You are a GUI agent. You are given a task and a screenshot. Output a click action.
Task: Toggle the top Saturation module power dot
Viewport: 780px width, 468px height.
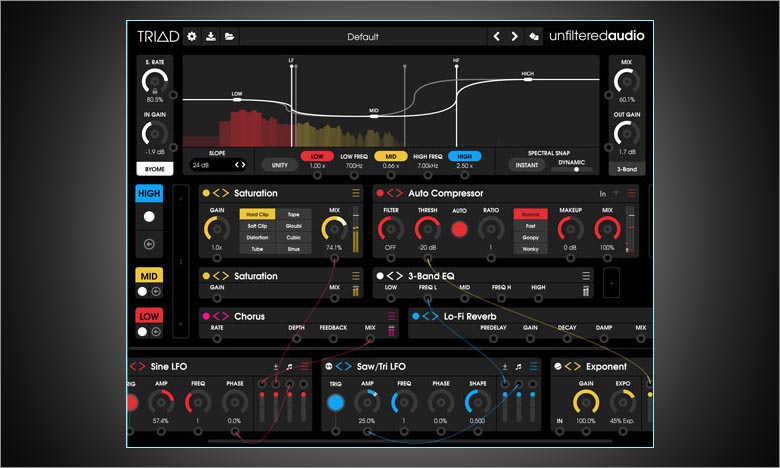206,193
